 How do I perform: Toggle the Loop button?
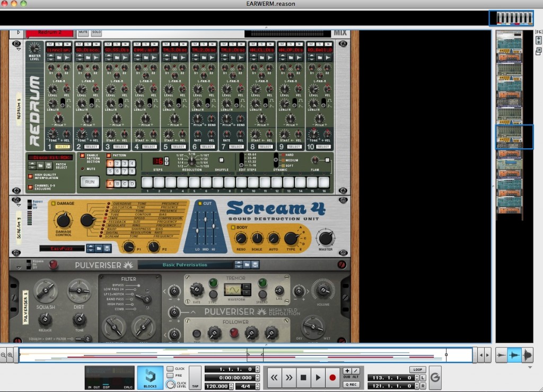tap(418, 370)
